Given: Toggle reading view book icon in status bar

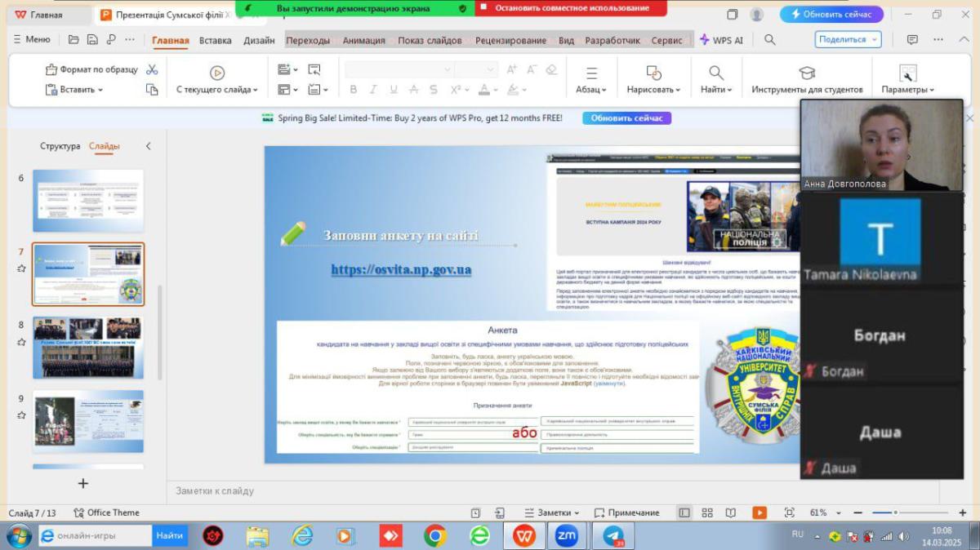Looking at the screenshot, I should coord(731,512).
